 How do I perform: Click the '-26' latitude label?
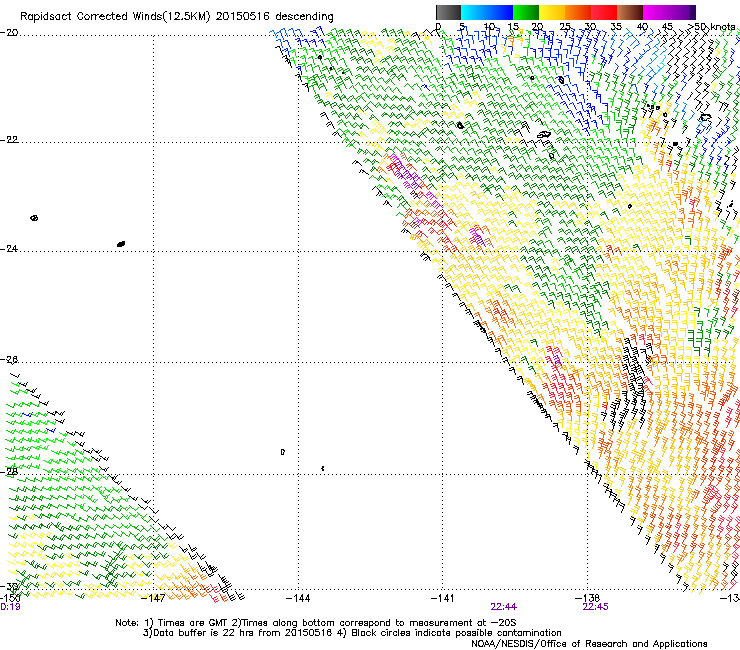9,360
